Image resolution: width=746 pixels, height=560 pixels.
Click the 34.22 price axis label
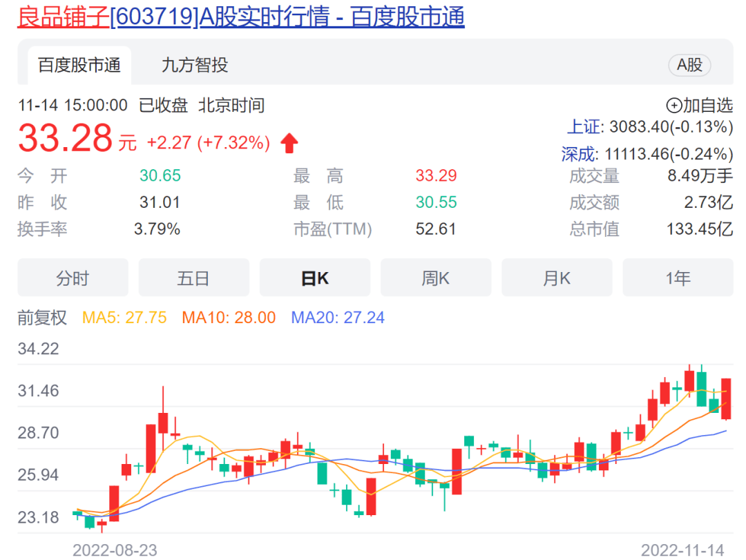(x=39, y=349)
